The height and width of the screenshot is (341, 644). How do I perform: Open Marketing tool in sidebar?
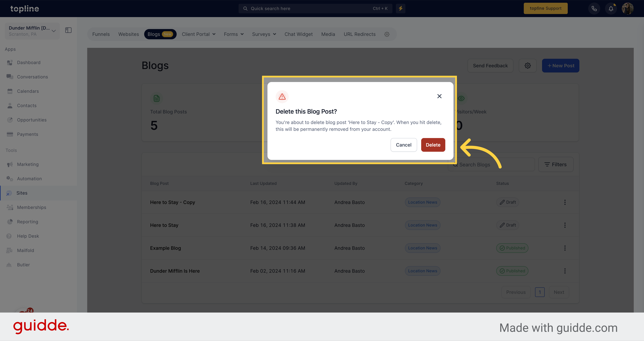28,164
